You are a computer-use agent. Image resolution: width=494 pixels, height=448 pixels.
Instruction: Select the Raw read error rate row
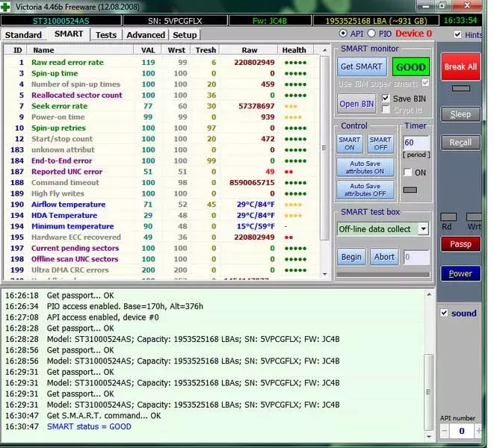tap(161, 62)
